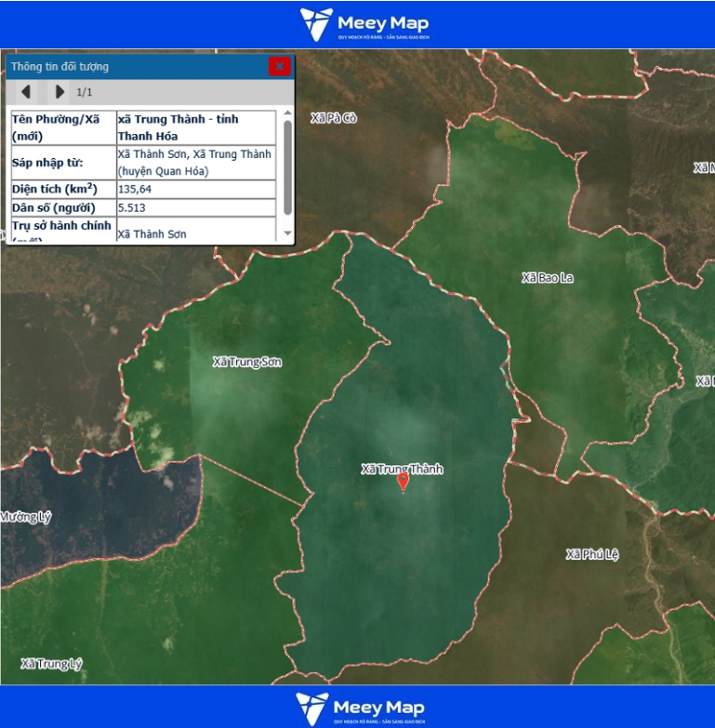
Task: Click the Meey Map logo in bottom banner
Action: pyautogui.click(x=363, y=708)
